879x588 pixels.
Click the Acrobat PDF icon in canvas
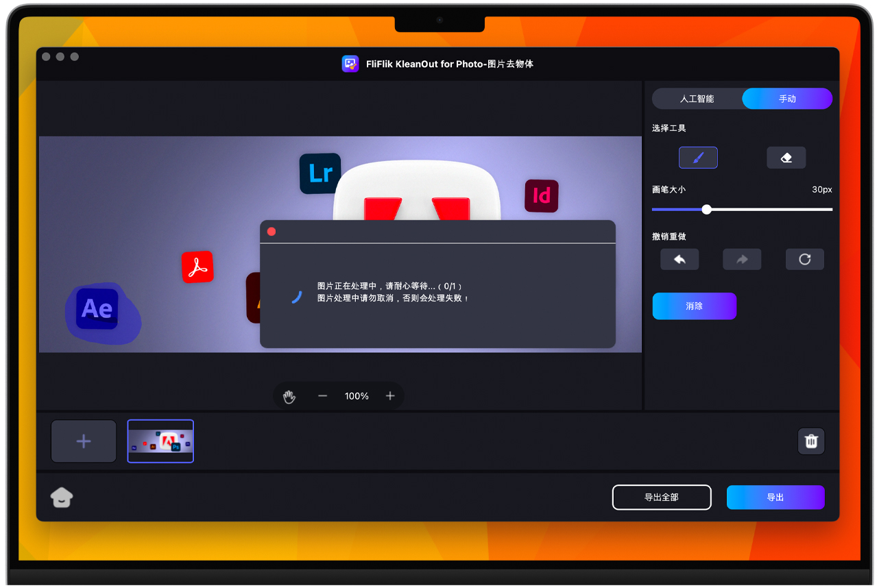[x=197, y=267]
